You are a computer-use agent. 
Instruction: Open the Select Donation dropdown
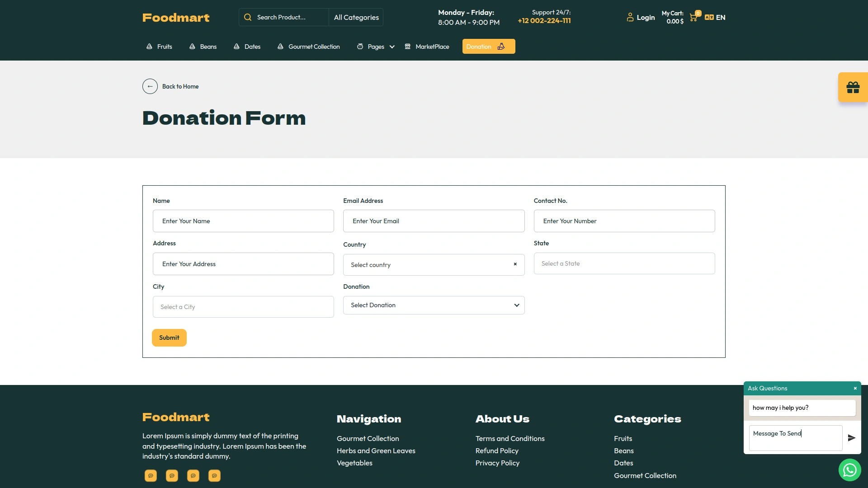tap(434, 305)
